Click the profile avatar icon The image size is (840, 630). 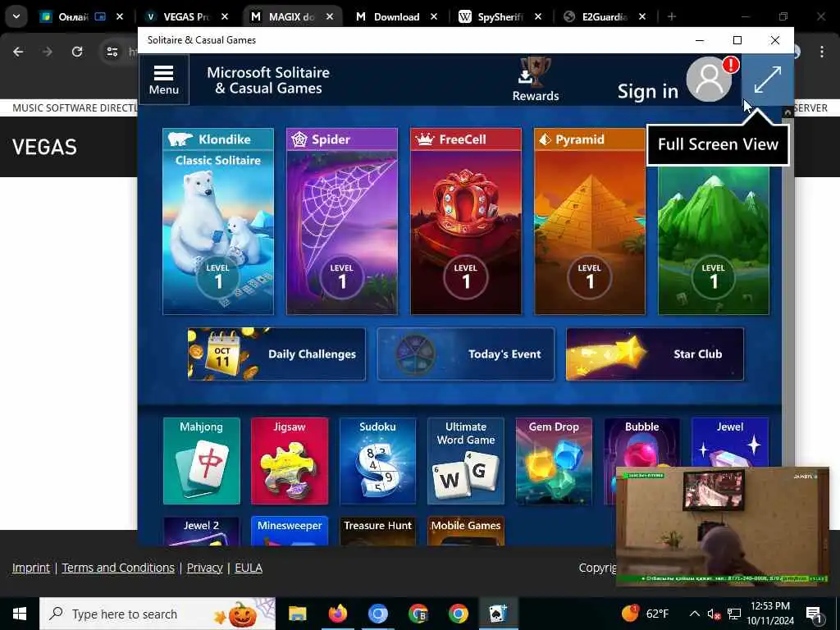(x=709, y=80)
